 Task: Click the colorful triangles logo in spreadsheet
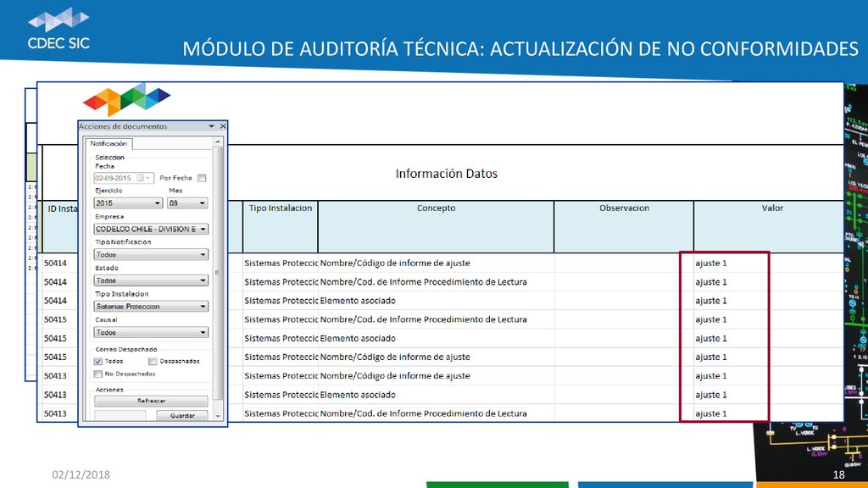[127, 99]
